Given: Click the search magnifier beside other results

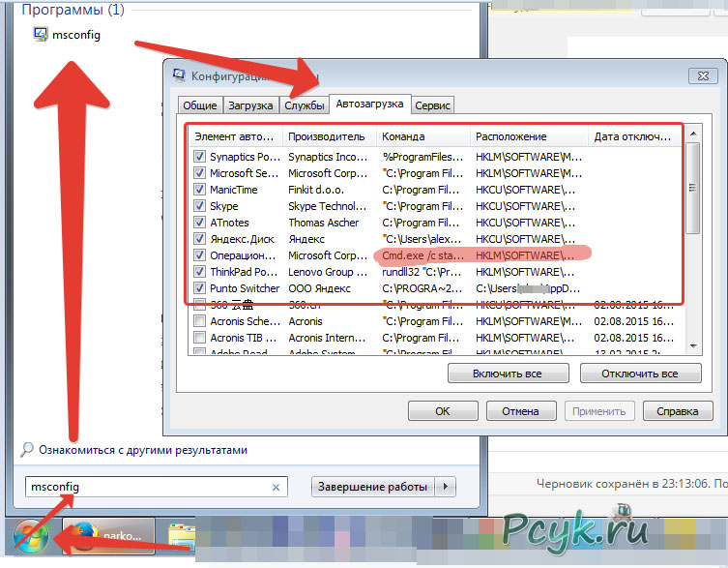Looking at the screenshot, I should [x=27, y=450].
